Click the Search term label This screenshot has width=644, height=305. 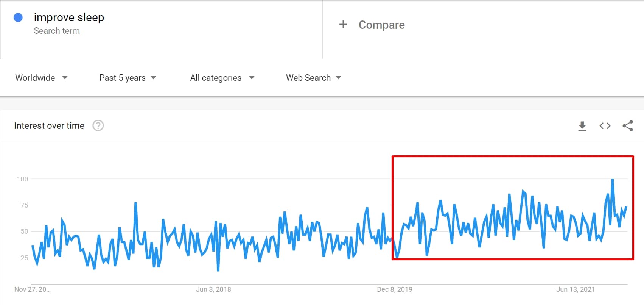pyautogui.click(x=57, y=31)
